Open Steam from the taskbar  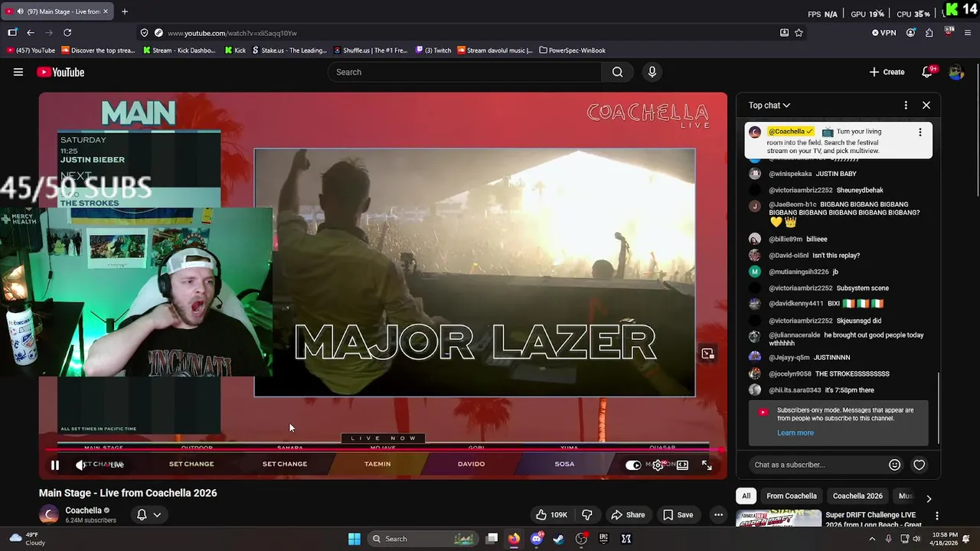point(559,539)
